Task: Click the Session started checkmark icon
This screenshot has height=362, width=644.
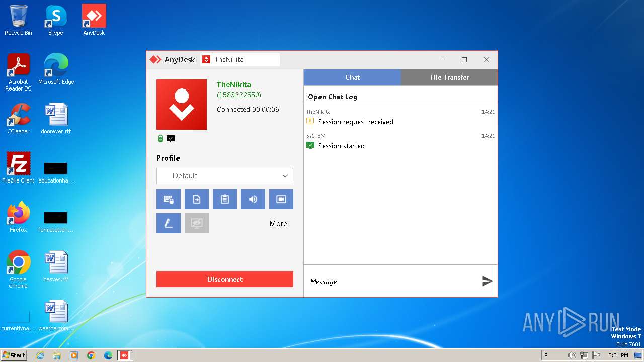Action: (310, 145)
